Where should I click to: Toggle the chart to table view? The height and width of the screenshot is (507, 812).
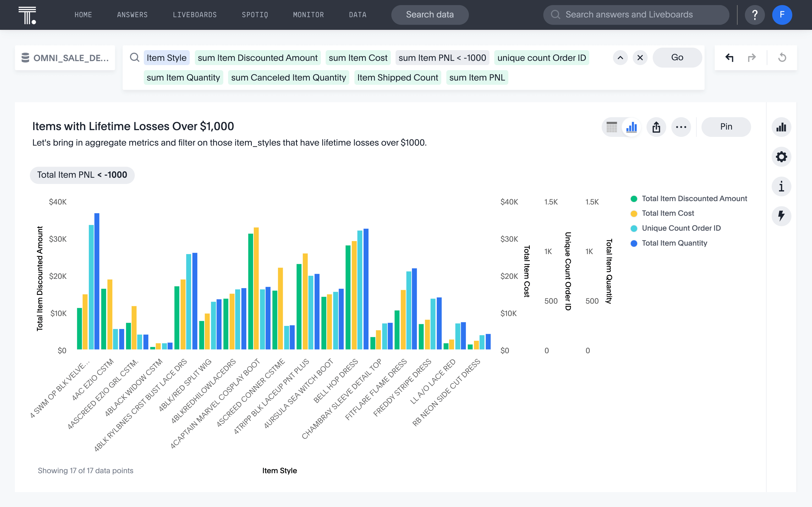pos(612,126)
